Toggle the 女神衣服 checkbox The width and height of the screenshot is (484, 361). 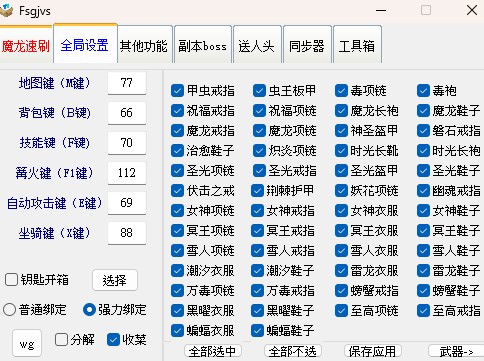click(x=341, y=211)
